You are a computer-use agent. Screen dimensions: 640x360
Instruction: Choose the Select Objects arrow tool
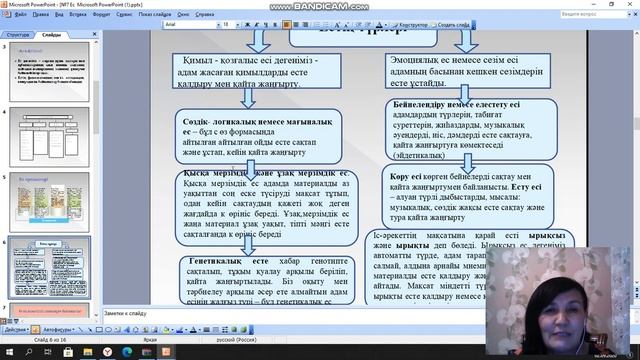36,329
